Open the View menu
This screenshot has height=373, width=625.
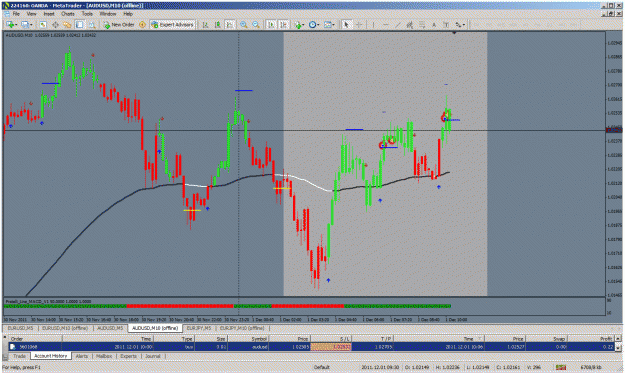(x=31, y=14)
